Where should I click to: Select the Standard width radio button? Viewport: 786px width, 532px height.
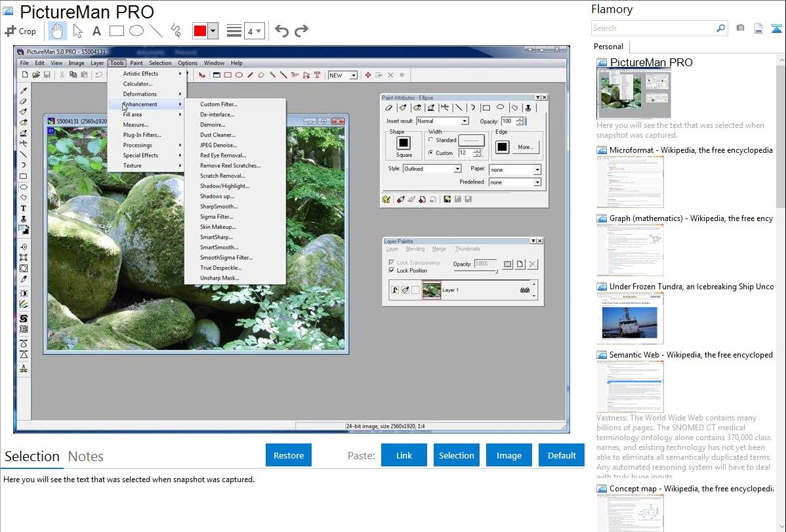pos(430,140)
